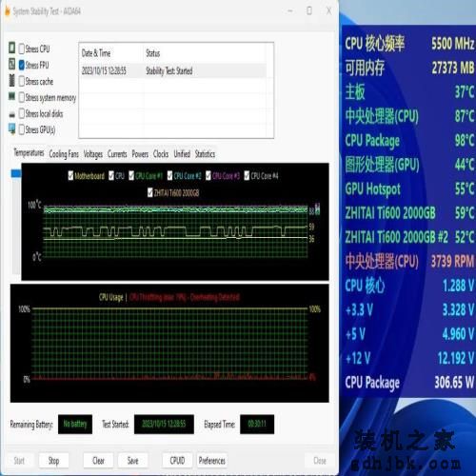This screenshot has width=476, height=476.
Task: Click the Date & Time column header
Action: [x=96, y=53]
